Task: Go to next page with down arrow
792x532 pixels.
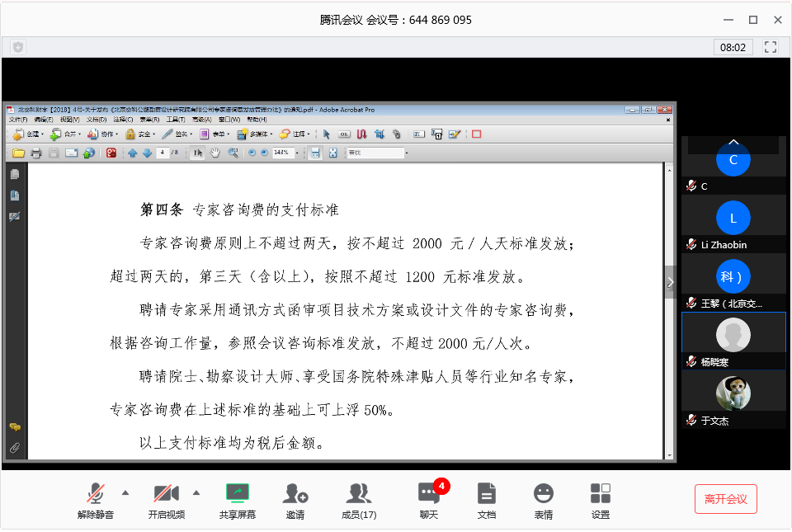Action: (147, 153)
